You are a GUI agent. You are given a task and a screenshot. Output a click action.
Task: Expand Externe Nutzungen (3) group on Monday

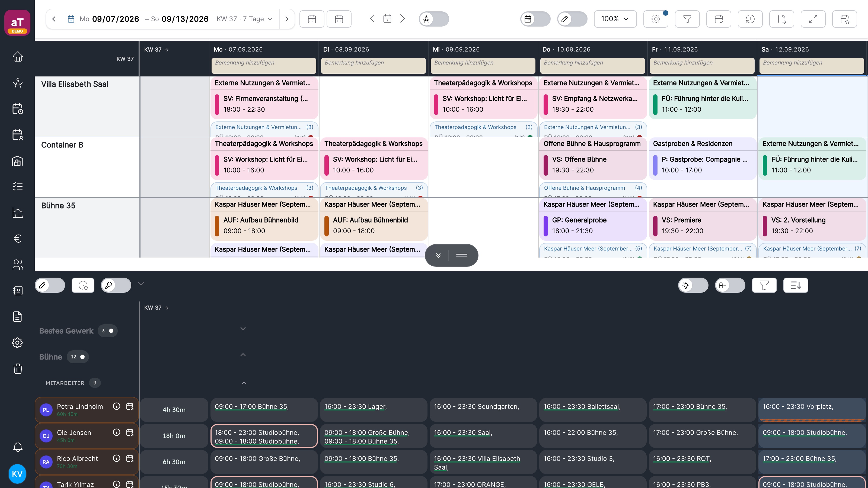[x=264, y=127]
